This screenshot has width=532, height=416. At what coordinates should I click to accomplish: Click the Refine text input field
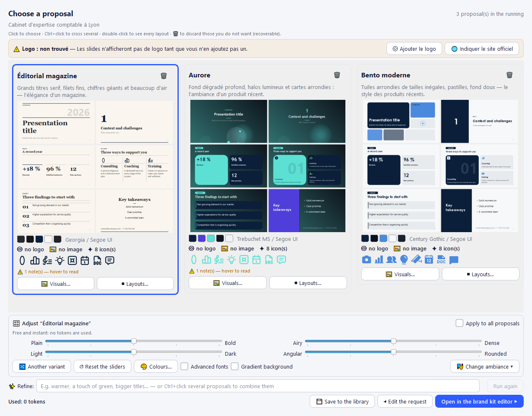258,386
